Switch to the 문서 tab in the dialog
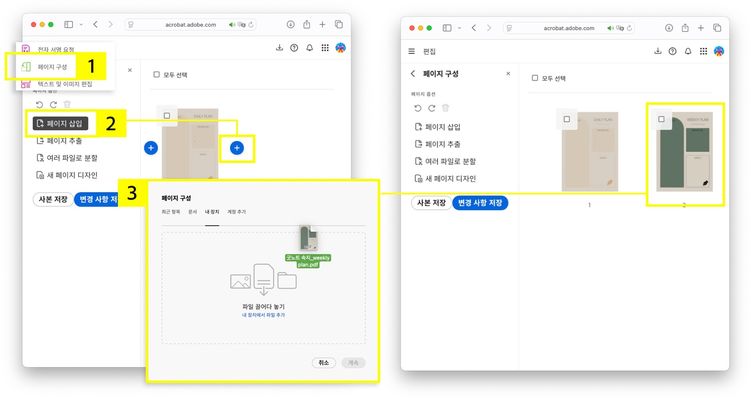Screen dimensions: 750x402 click(193, 212)
